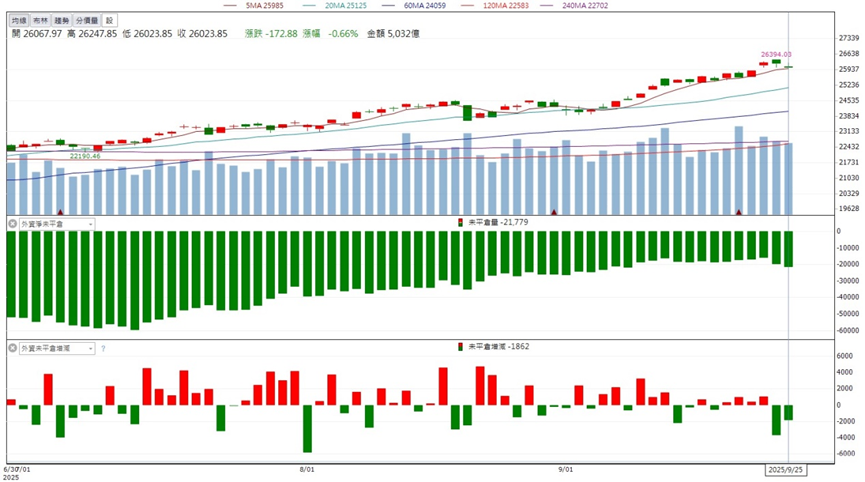
Task: Switch to the 趨勢 trend tab
Action: pyautogui.click(x=62, y=20)
